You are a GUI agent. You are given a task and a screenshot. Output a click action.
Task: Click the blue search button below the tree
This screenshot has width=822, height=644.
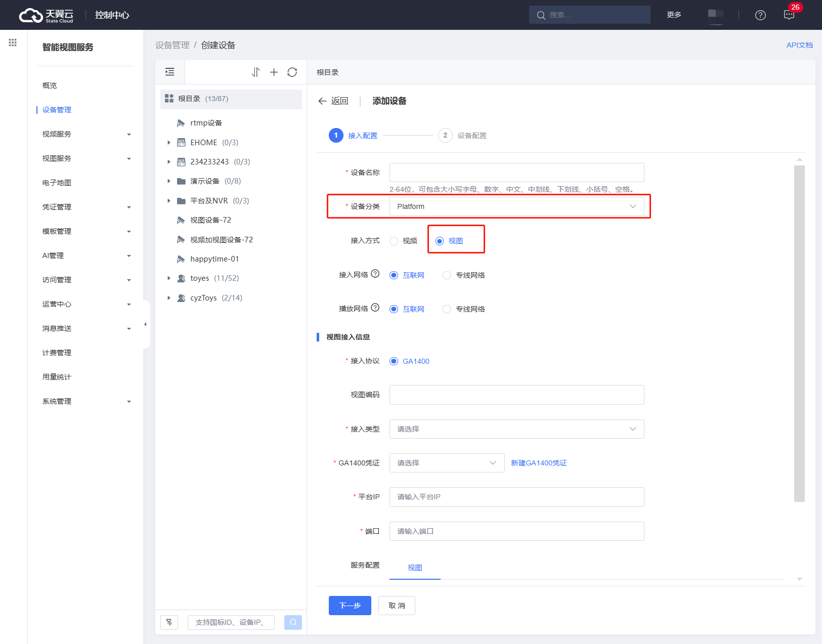293,622
